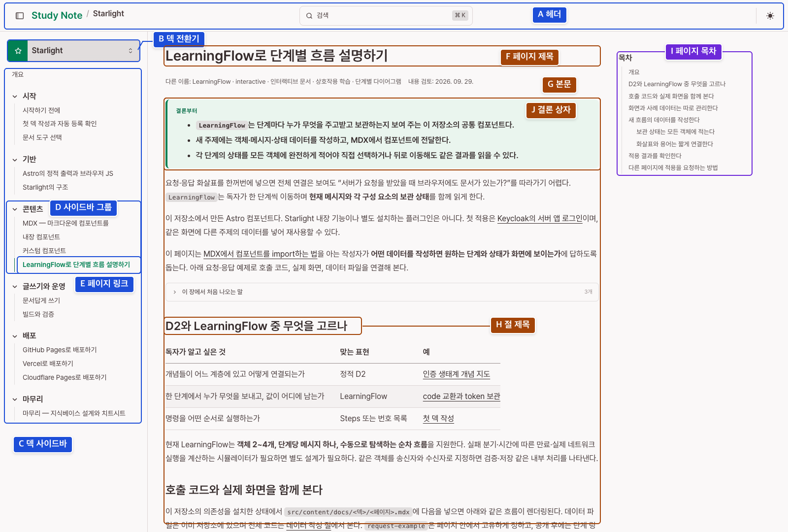Screen dimensions: 788x532
Task: Open the Starlight deck switcher dropdown
Action: click(74, 51)
